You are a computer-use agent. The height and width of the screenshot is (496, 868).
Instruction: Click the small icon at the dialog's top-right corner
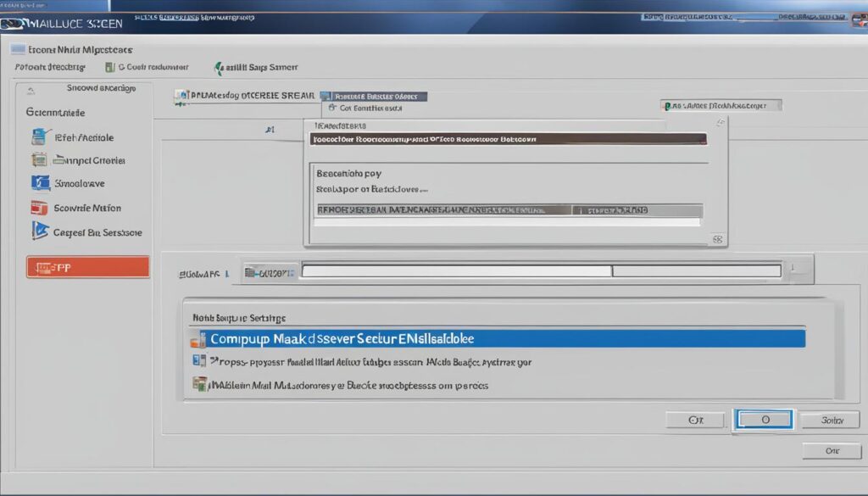pos(721,122)
